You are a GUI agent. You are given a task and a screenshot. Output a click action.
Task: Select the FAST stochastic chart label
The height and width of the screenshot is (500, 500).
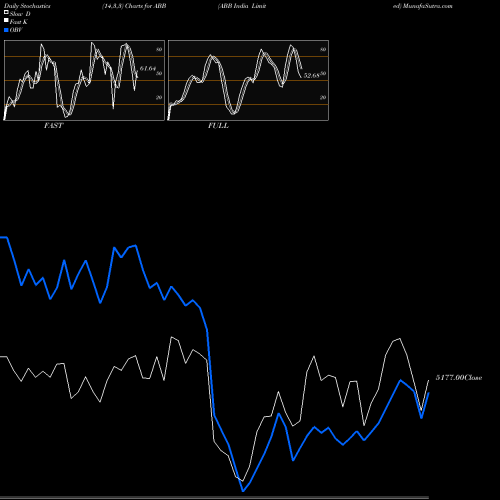(x=53, y=126)
